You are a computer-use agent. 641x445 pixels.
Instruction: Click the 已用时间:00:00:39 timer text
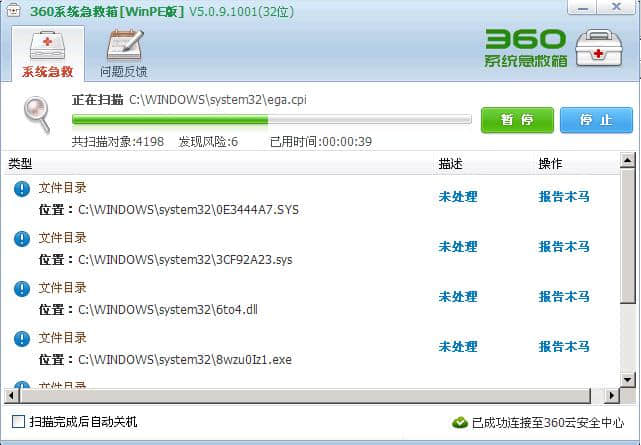click(321, 142)
